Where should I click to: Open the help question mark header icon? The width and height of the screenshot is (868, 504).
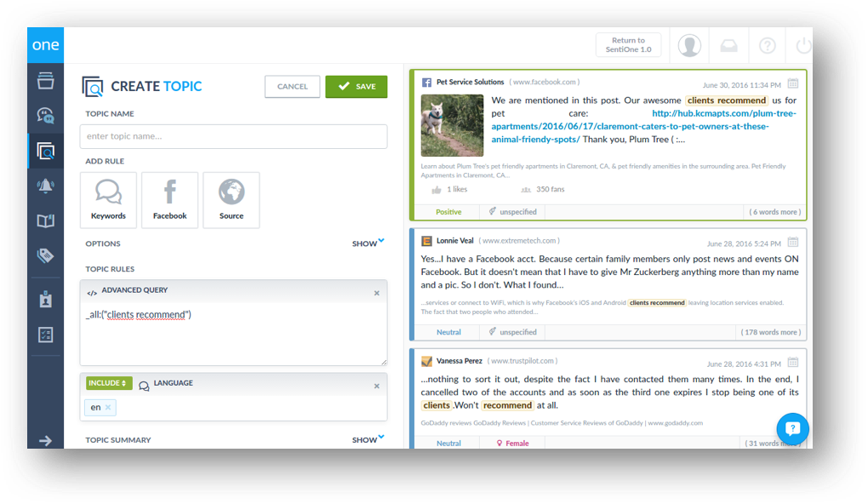[768, 46]
